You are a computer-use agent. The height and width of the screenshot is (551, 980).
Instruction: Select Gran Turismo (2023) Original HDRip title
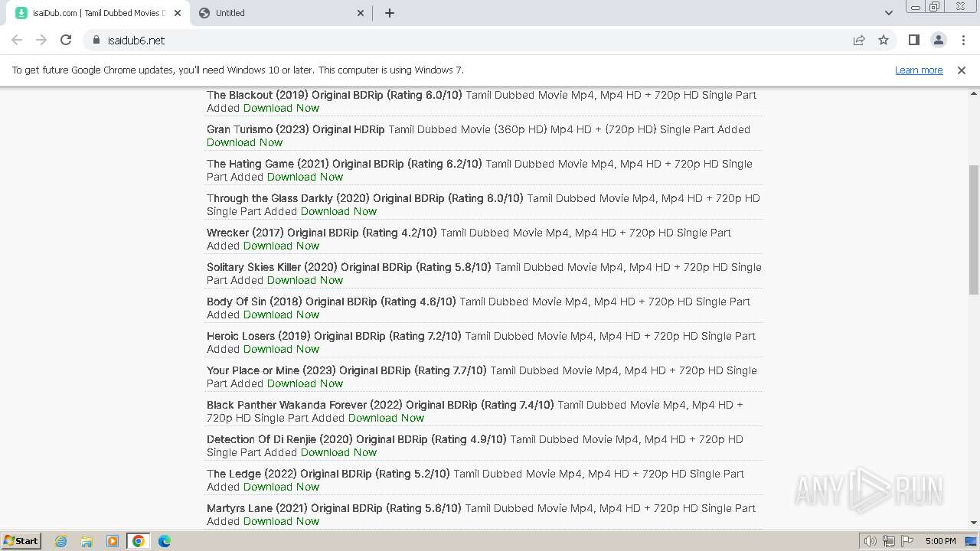click(x=296, y=129)
